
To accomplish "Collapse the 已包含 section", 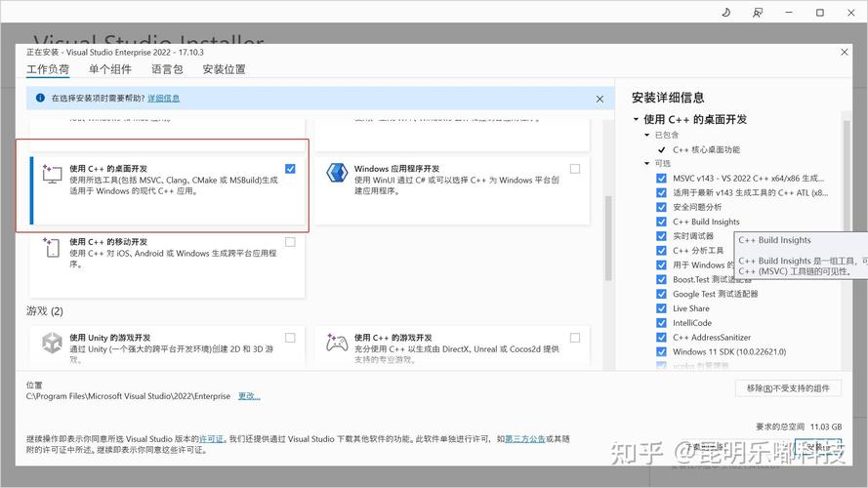I will 646,135.
